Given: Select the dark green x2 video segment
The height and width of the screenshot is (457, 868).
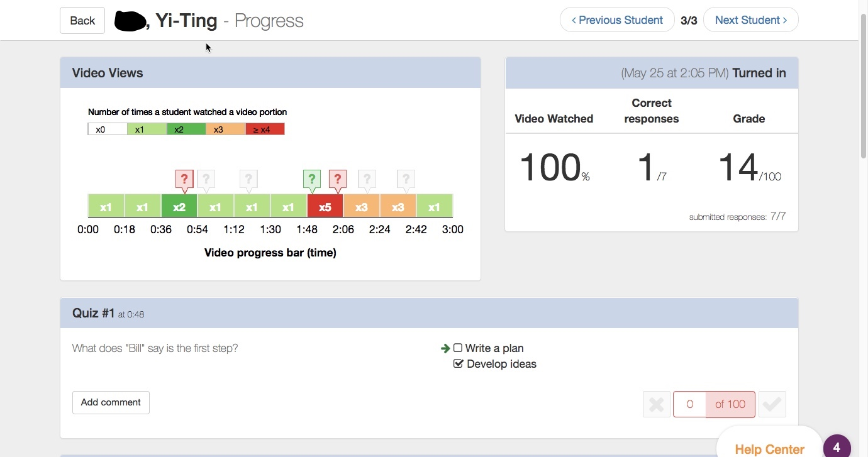Looking at the screenshot, I should click(179, 207).
